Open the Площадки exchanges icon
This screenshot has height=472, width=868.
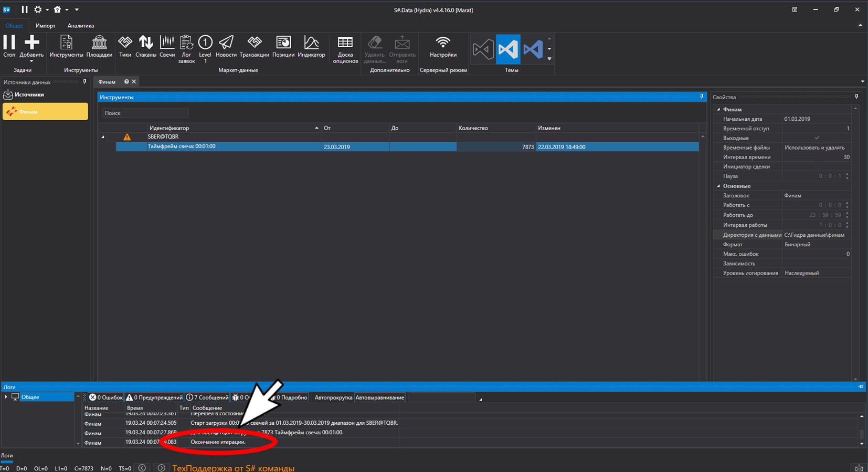tap(99, 46)
